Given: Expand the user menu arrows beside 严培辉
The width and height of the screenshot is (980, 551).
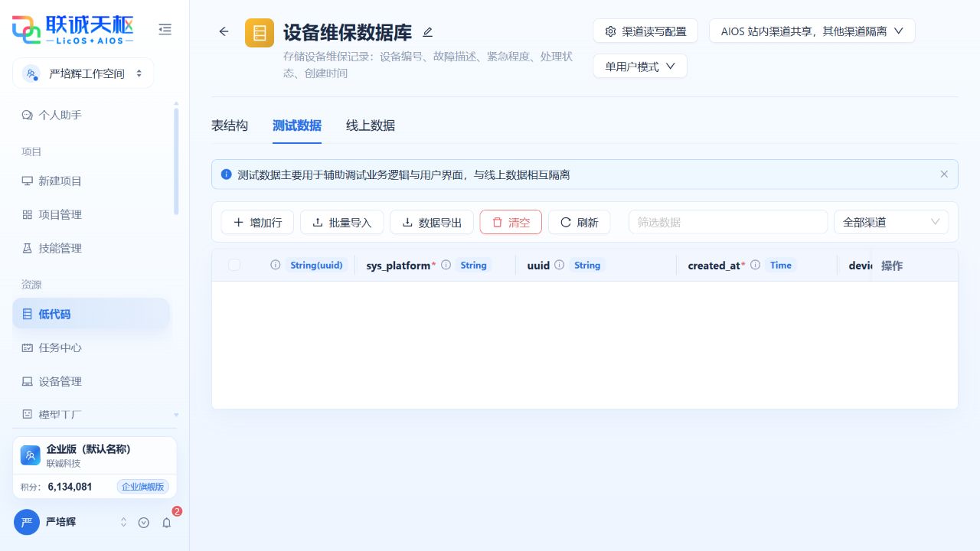Looking at the screenshot, I should point(124,523).
